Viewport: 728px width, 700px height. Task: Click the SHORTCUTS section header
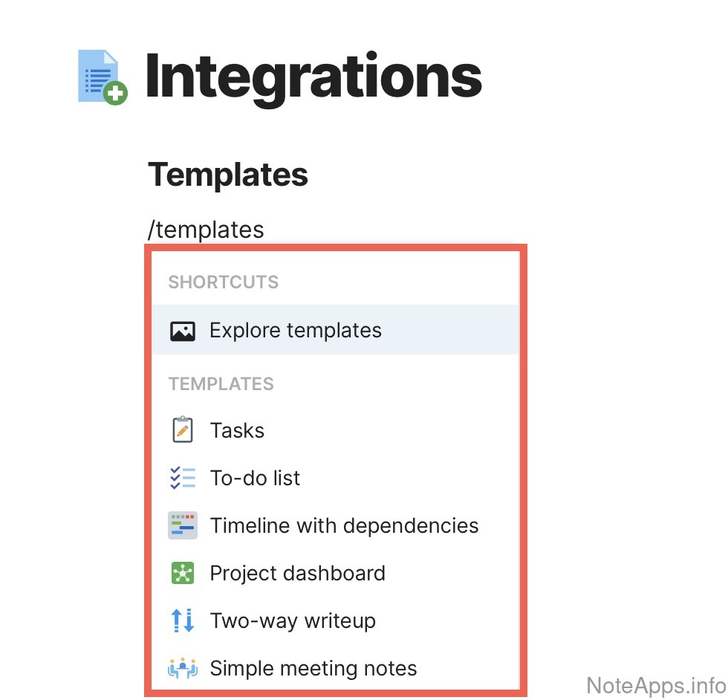224,282
